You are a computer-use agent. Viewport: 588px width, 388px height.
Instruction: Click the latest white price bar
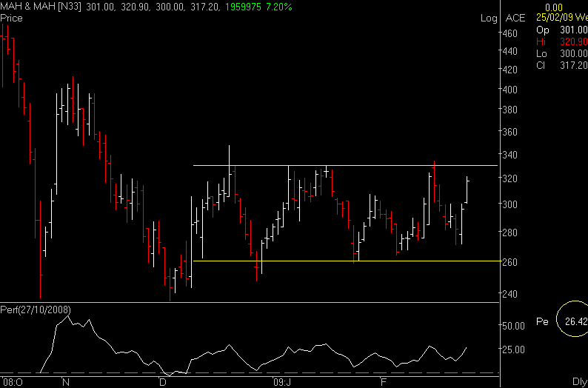[467, 190]
